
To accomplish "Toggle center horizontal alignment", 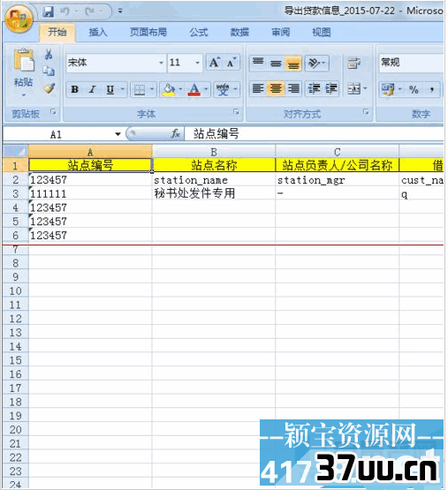I will coord(276,89).
